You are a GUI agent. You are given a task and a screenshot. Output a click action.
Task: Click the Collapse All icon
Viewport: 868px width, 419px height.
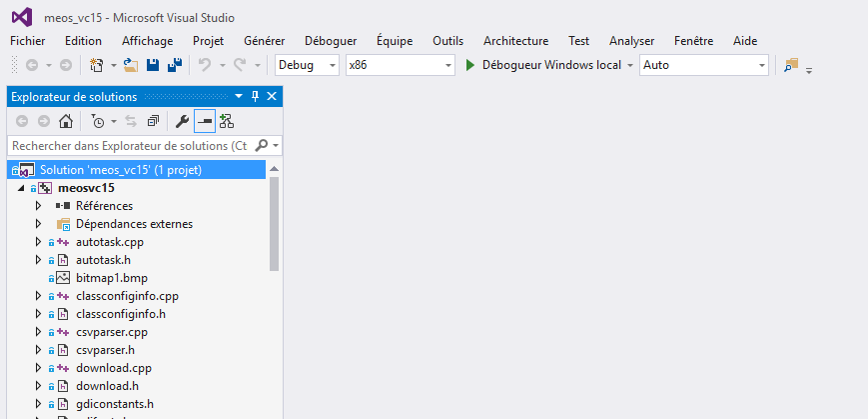(x=154, y=121)
